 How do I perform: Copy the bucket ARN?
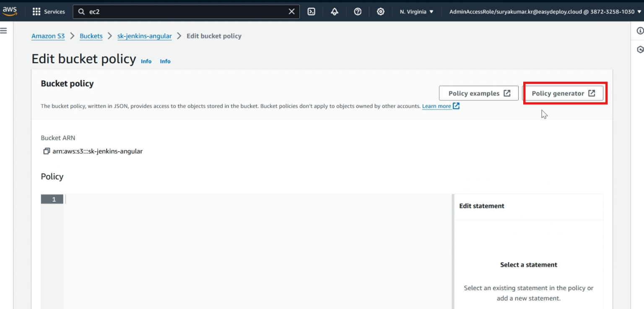(46, 151)
